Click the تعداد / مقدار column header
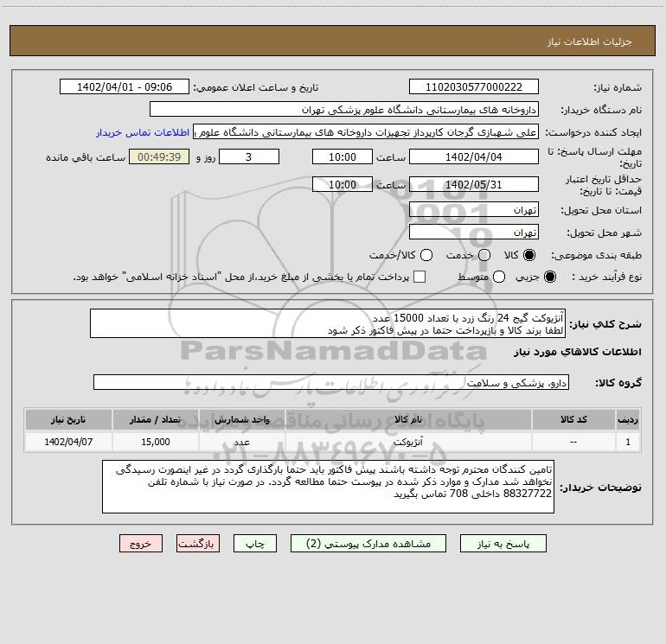 (155, 419)
